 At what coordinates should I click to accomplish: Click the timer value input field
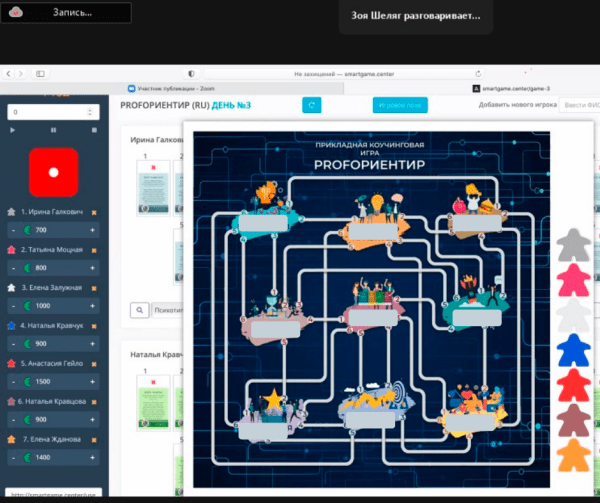coord(53,112)
